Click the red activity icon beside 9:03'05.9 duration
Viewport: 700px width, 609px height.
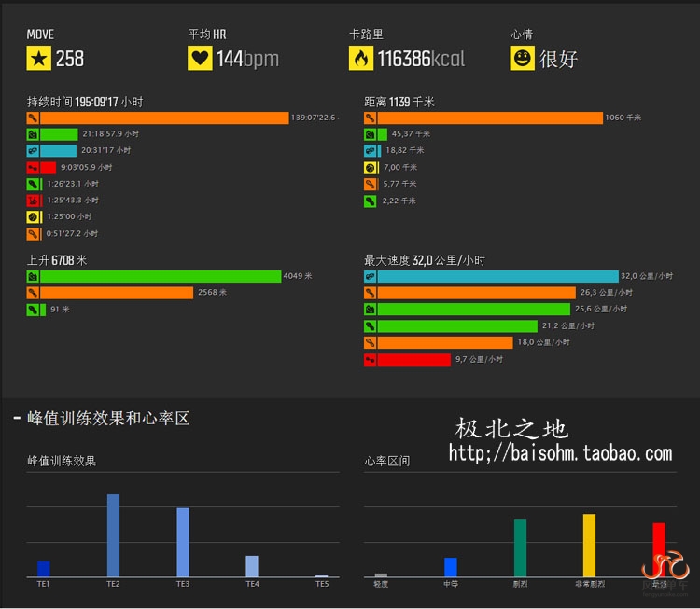tap(34, 168)
